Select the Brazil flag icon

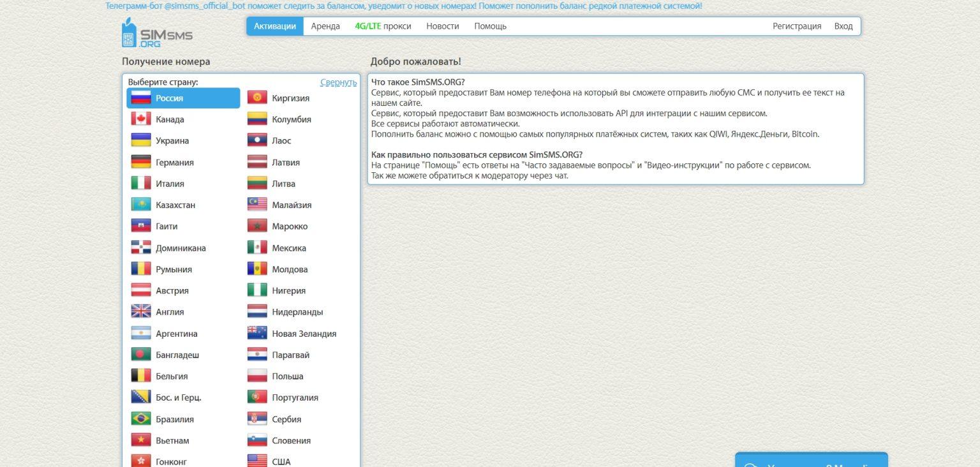click(141, 419)
